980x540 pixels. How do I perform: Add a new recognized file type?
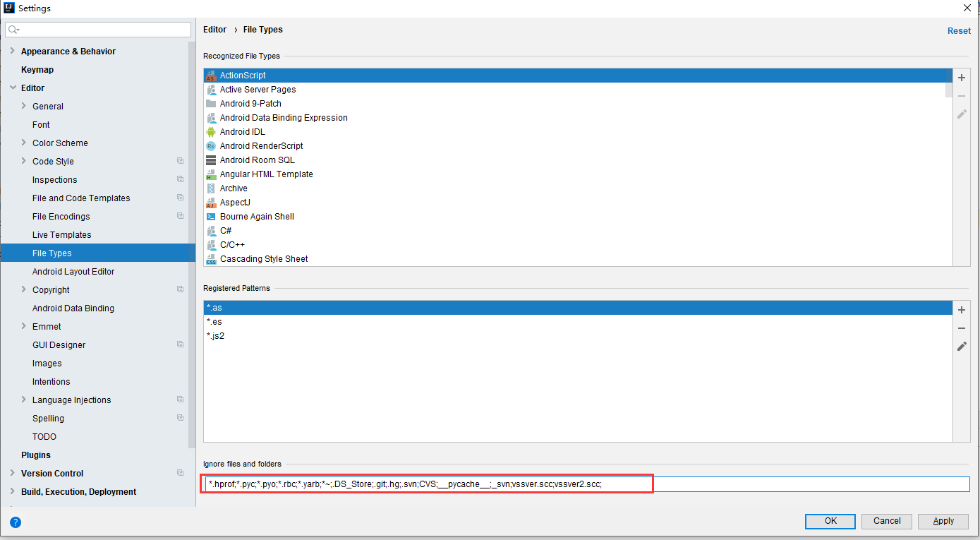(962, 78)
